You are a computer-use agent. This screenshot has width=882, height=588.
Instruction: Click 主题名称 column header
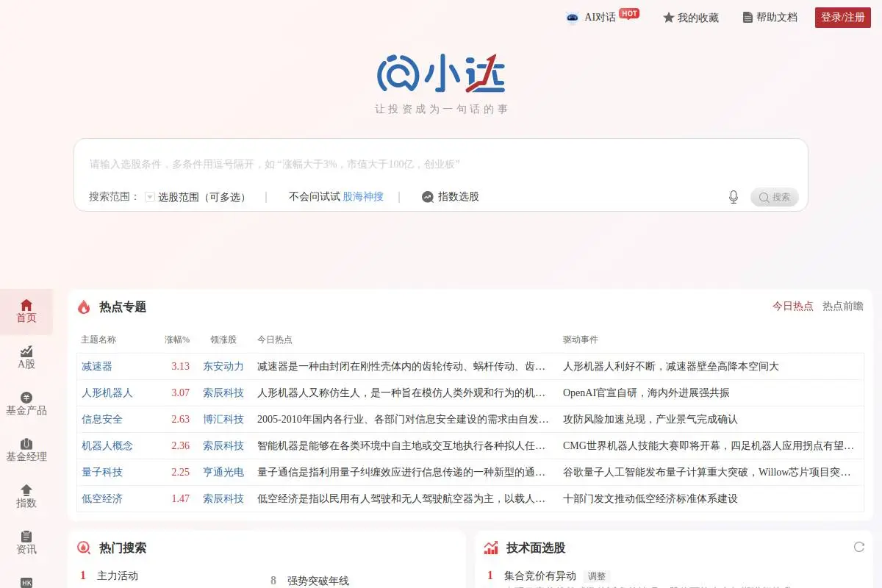tap(98, 340)
